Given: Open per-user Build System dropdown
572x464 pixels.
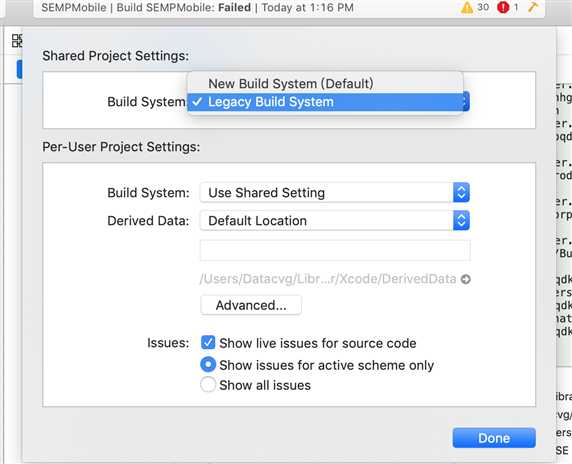Looking at the screenshot, I should point(335,192).
